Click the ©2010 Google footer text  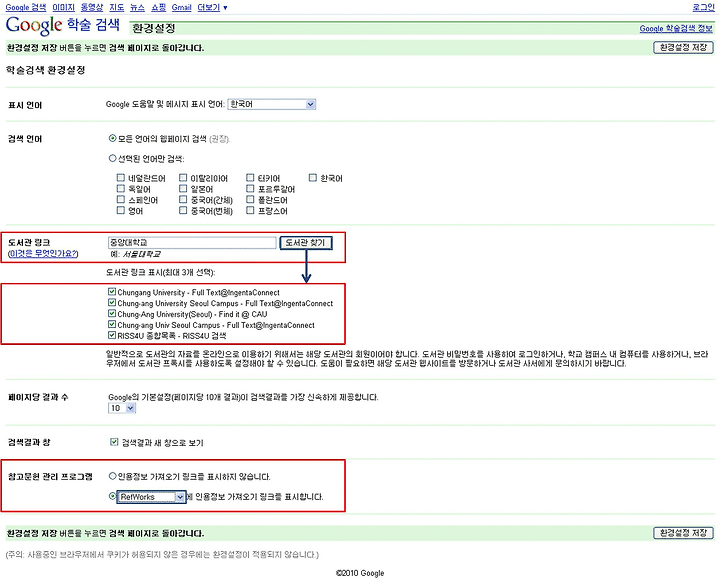[x=360, y=573]
